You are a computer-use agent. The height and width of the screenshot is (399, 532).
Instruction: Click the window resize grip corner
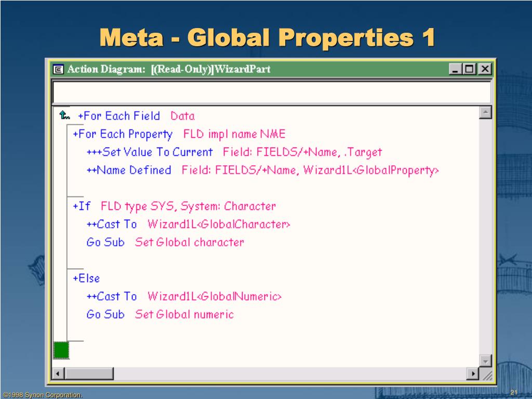486,375
